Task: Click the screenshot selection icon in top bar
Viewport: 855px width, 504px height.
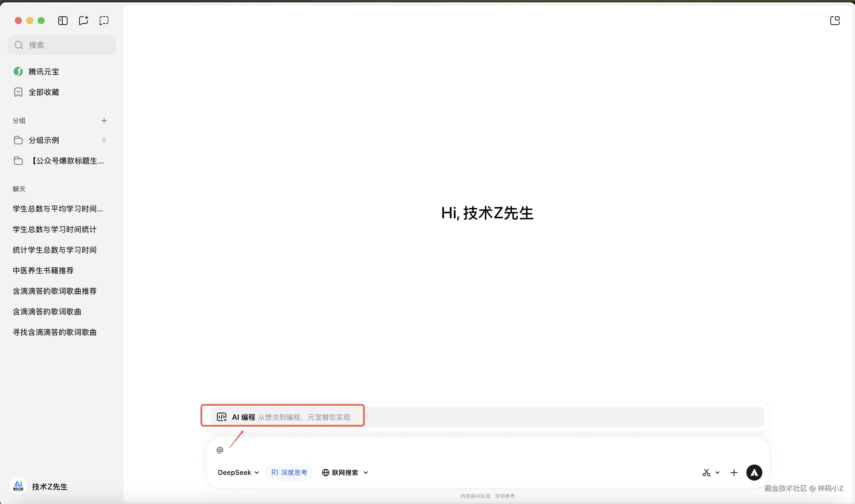Action: pyautogui.click(x=104, y=21)
